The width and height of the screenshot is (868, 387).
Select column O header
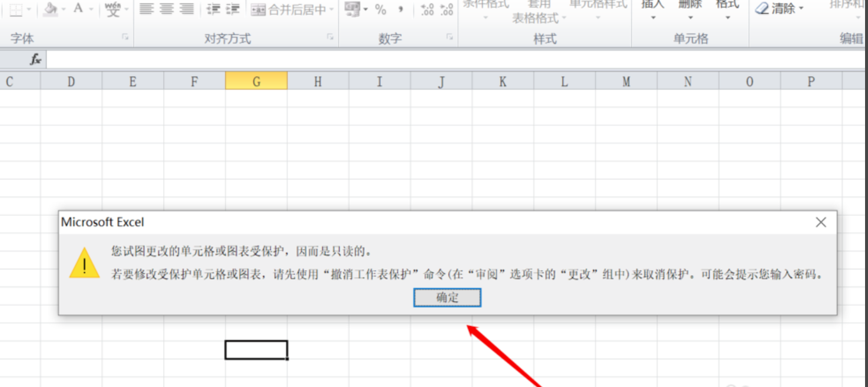tap(750, 81)
